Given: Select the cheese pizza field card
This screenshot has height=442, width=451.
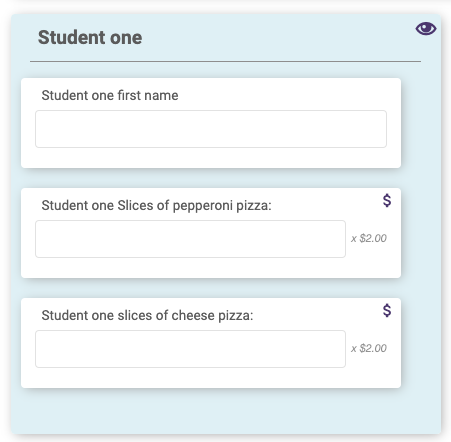Looking at the screenshot, I should pyautogui.click(x=211, y=343).
